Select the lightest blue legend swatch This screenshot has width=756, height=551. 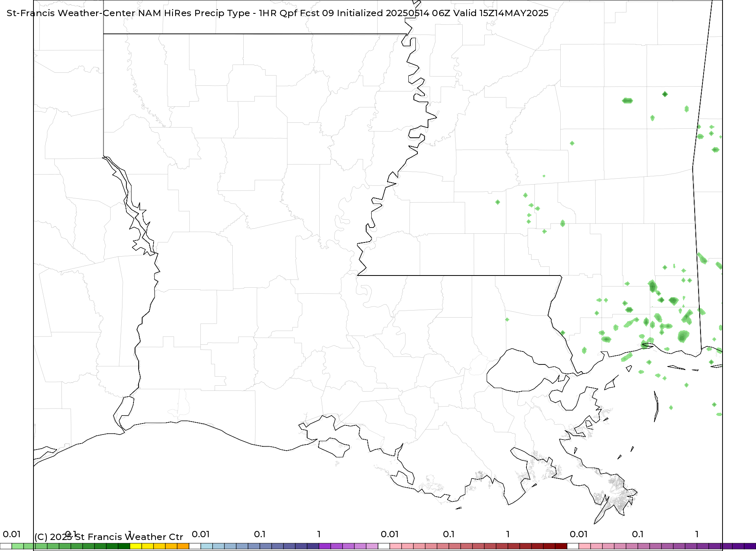pyautogui.click(x=207, y=546)
